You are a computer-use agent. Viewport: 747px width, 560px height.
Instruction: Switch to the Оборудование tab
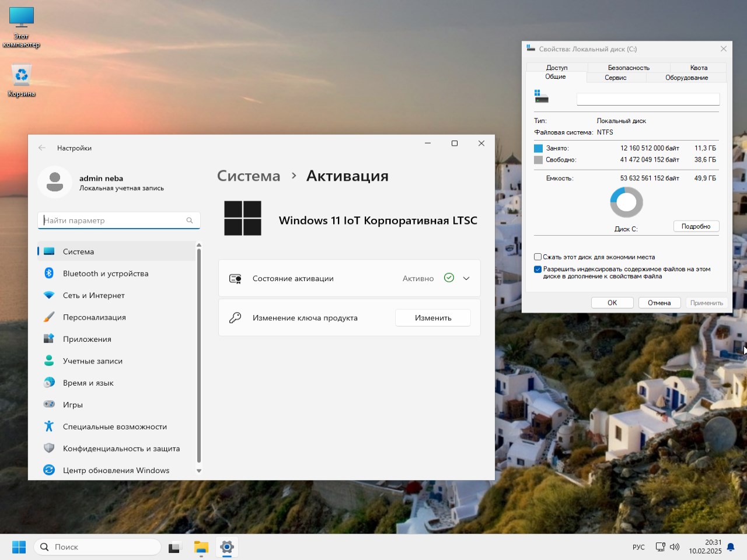click(686, 78)
